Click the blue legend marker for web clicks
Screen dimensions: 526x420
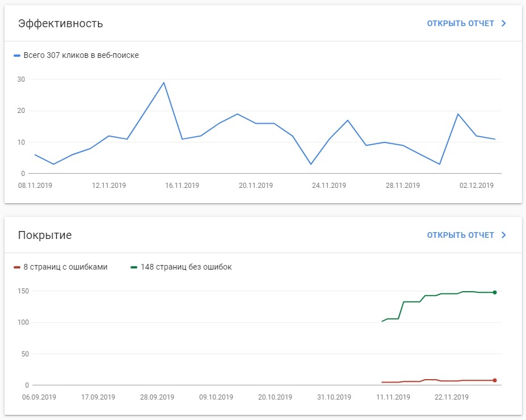click(17, 56)
